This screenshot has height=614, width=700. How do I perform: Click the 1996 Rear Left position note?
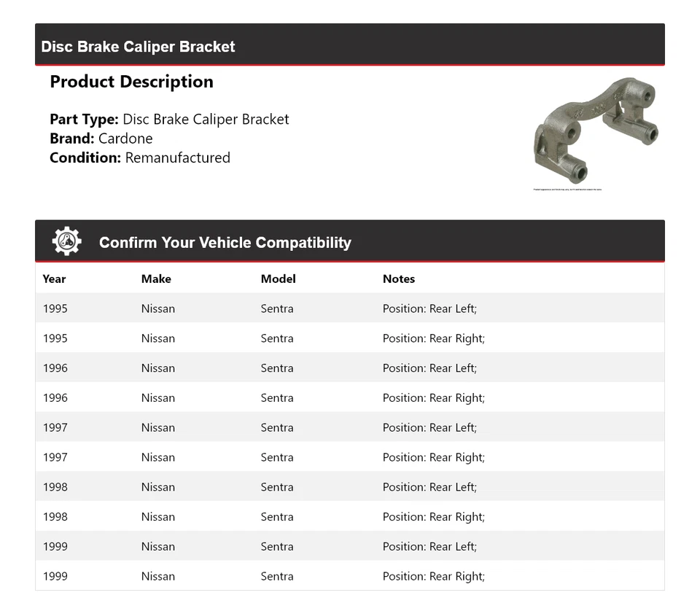click(x=429, y=368)
